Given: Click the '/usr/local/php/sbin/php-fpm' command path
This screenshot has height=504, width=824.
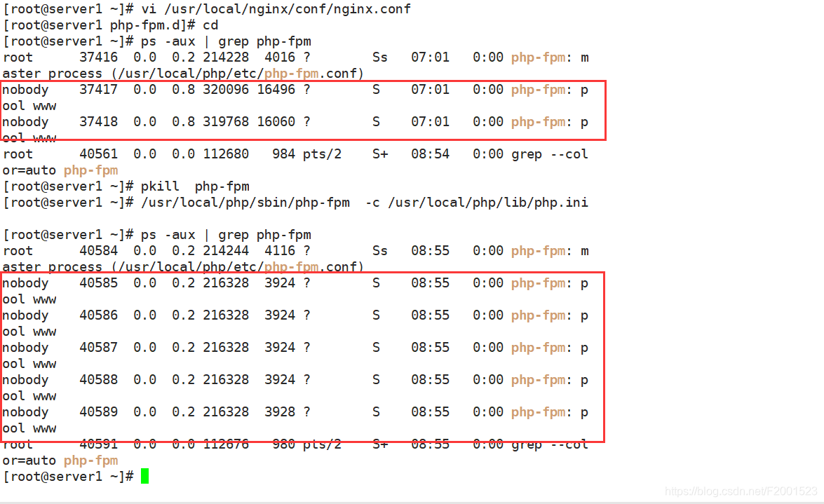Looking at the screenshot, I should 245,203.
